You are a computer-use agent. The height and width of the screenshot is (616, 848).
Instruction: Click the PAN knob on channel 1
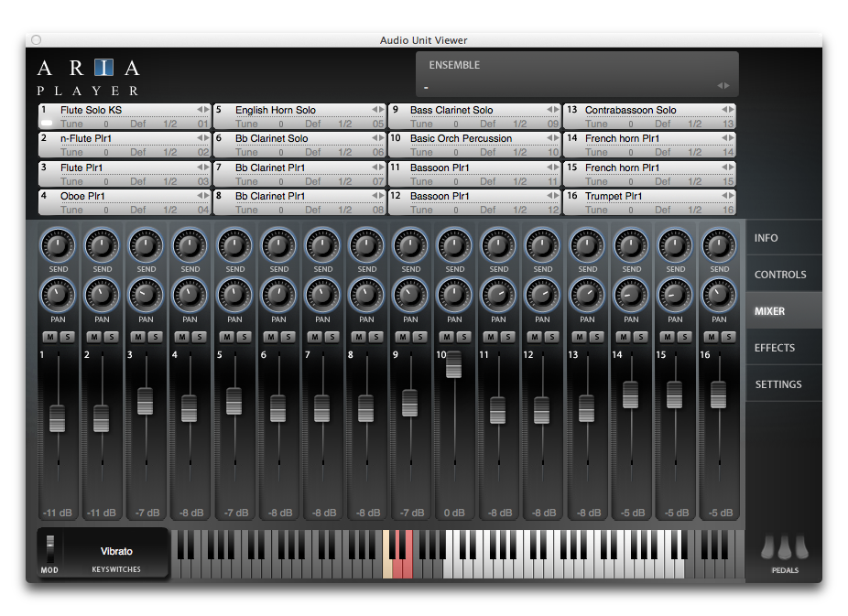58,295
